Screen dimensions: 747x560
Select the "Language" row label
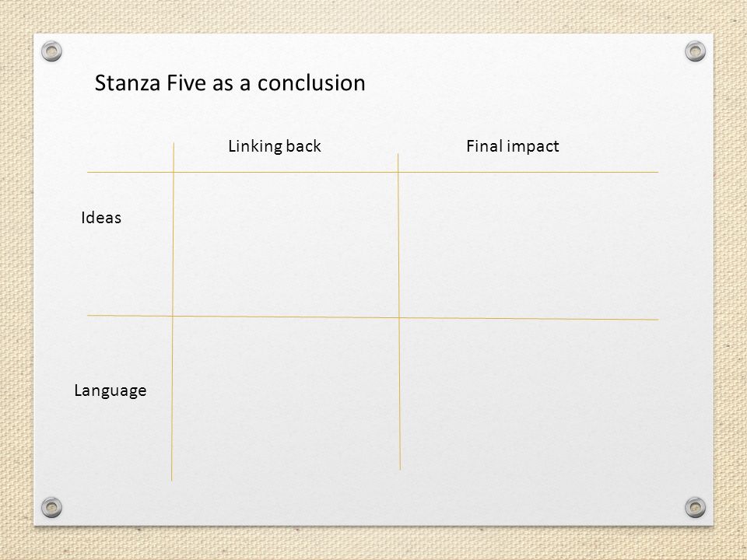click(110, 390)
